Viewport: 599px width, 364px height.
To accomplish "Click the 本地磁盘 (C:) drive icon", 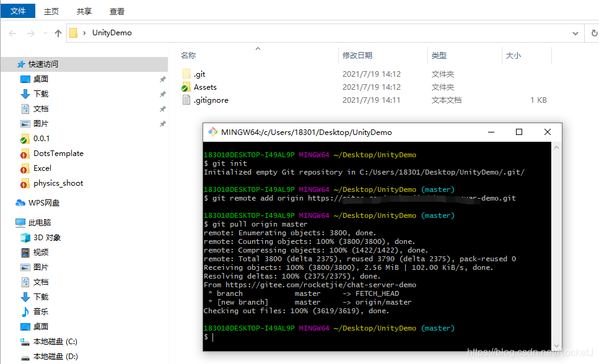I will tap(25, 342).
